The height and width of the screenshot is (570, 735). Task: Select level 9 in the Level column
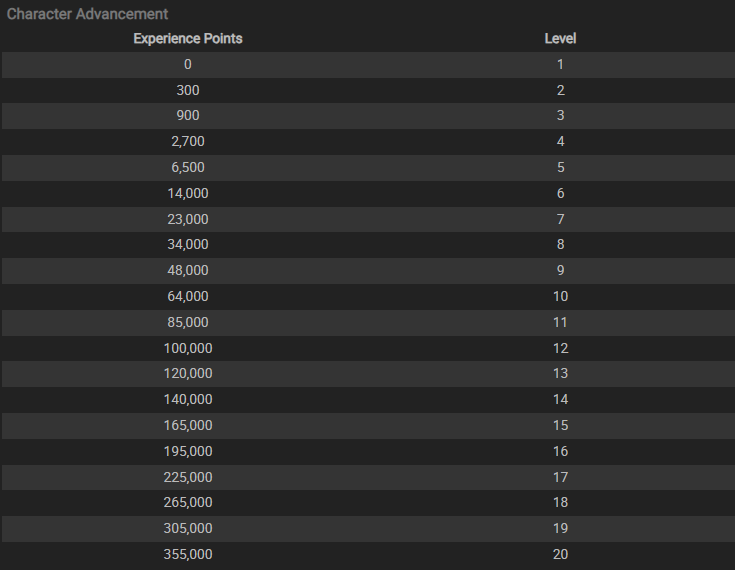[560, 271]
